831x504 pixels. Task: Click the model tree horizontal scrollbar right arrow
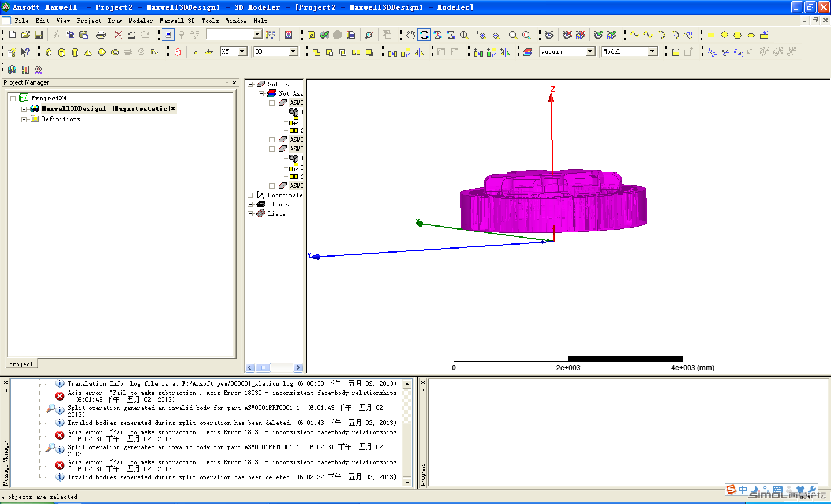298,367
